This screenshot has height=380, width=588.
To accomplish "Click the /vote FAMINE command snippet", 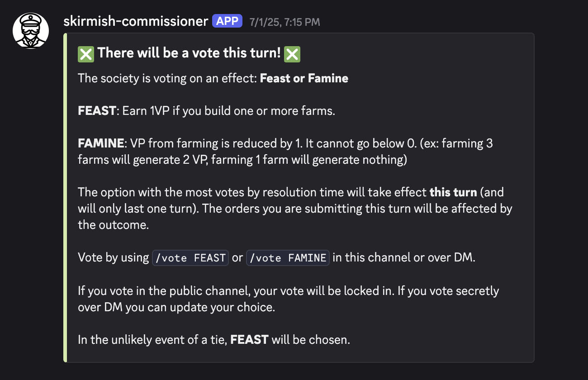I will (x=288, y=258).
